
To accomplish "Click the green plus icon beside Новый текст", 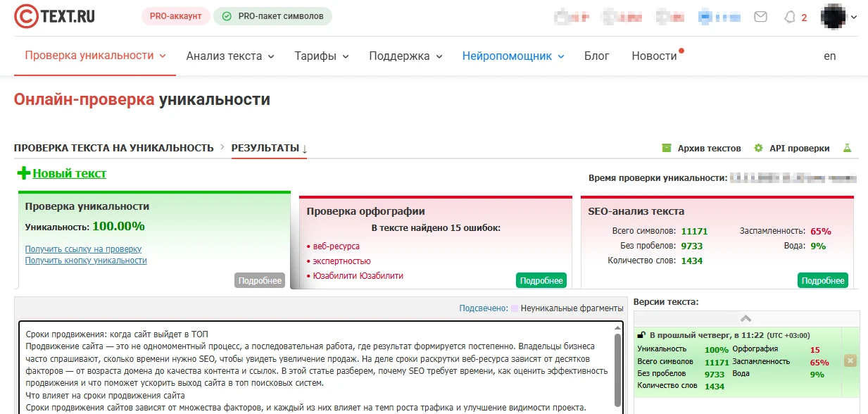I will coord(21,174).
